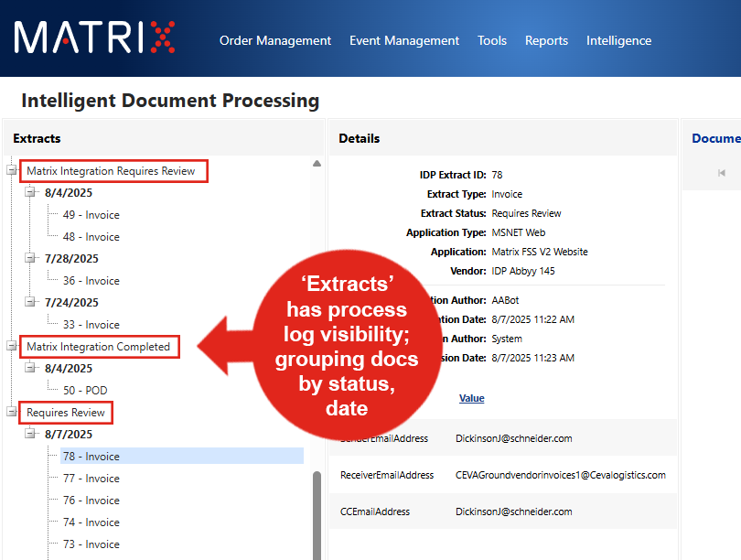Open the Intelligence menu
This screenshot has width=741, height=560.
[618, 40]
